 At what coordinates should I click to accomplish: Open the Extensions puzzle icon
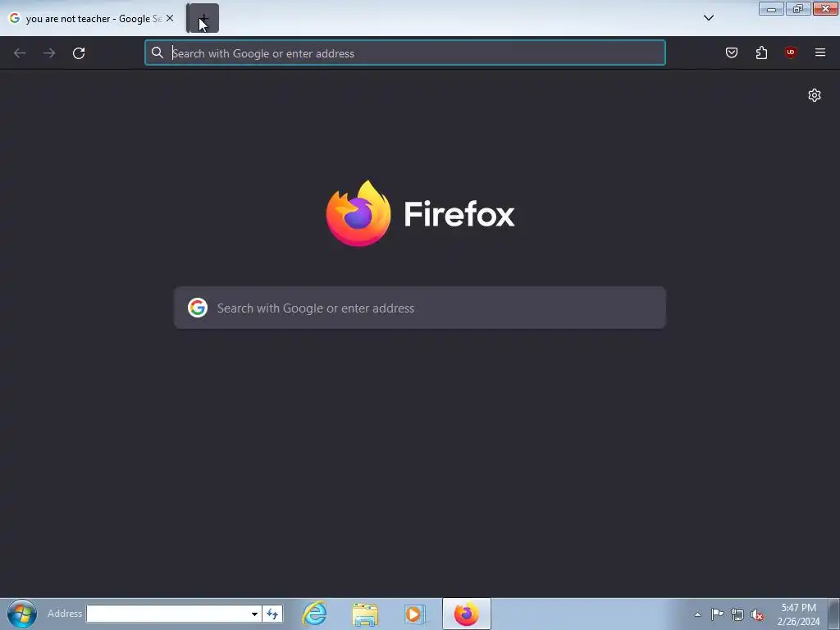761,52
